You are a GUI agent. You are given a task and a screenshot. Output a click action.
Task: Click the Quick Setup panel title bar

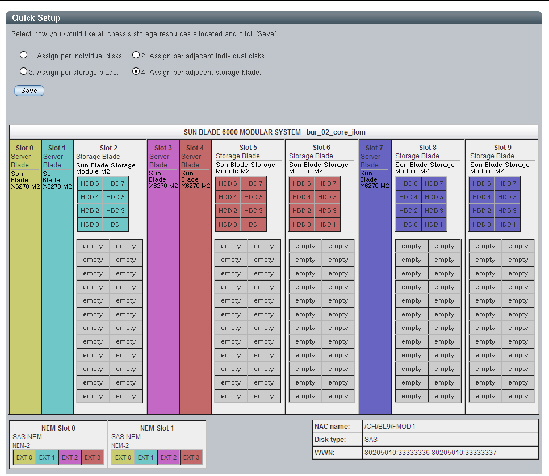pos(274,18)
